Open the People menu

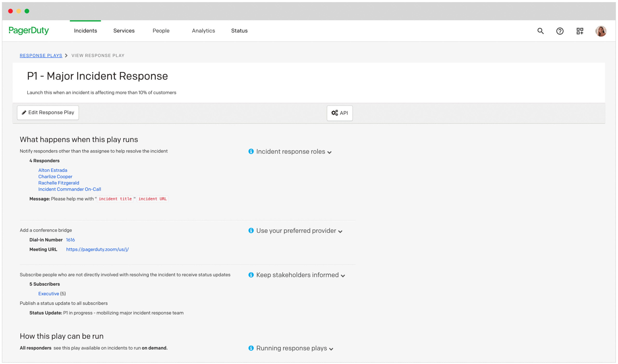pyautogui.click(x=161, y=31)
